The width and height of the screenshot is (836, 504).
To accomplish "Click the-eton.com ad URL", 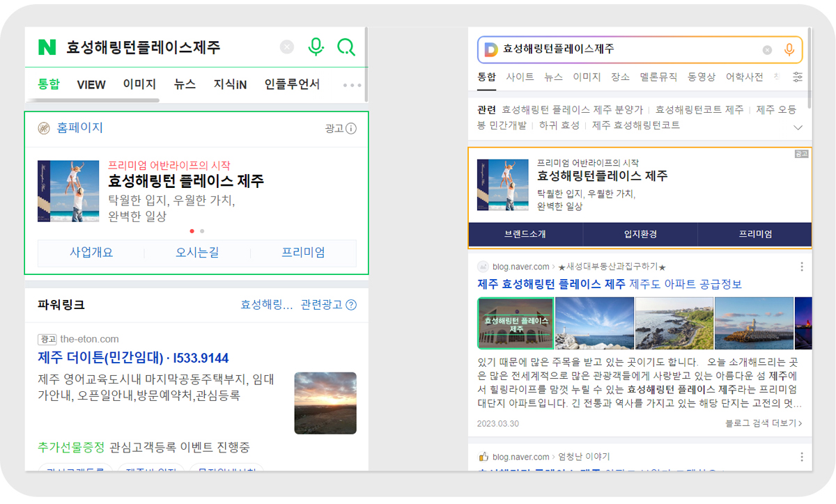I will click(x=89, y=339).
